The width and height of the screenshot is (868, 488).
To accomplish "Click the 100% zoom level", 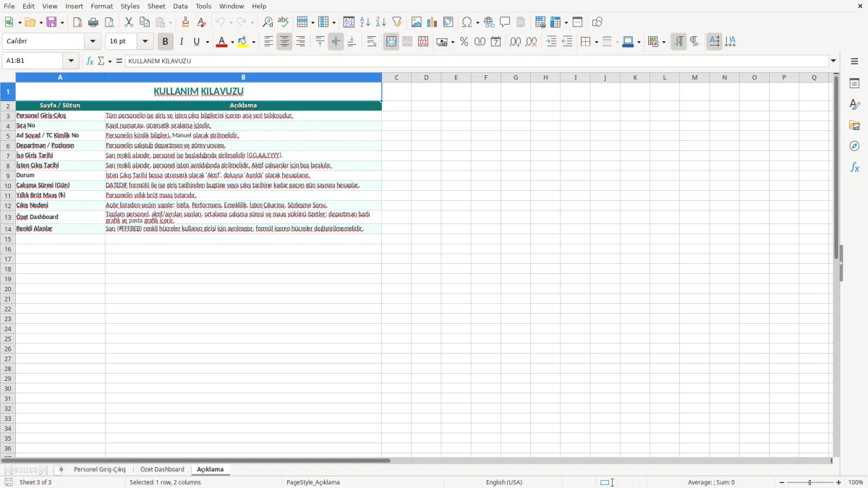I will (x=856, y=482).
